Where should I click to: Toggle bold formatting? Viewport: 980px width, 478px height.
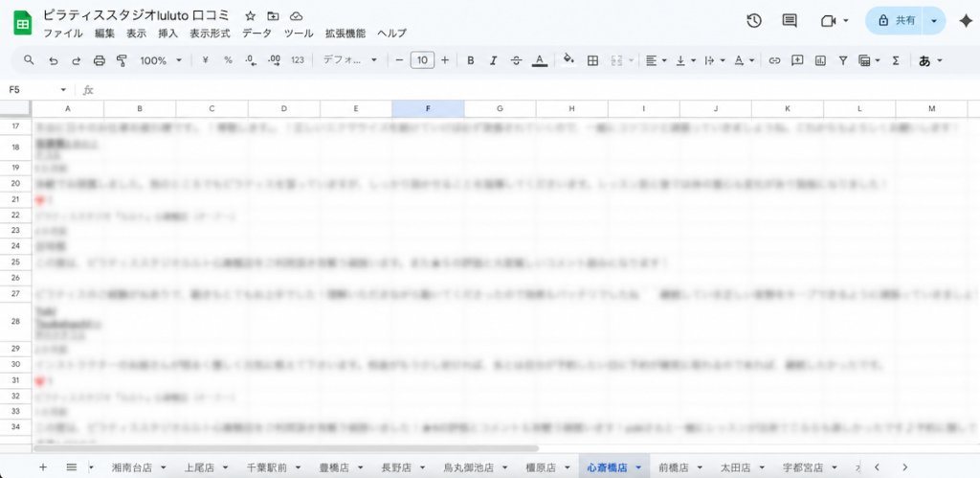[x=471, y=60]
